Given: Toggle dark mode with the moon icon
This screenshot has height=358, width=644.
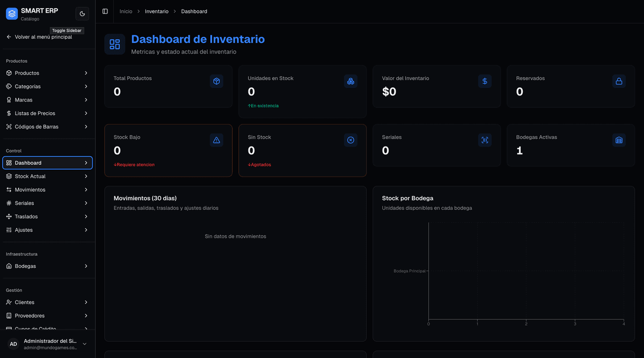Looking at the screenshot, I should pyautogui.click(x=82, y=14).
